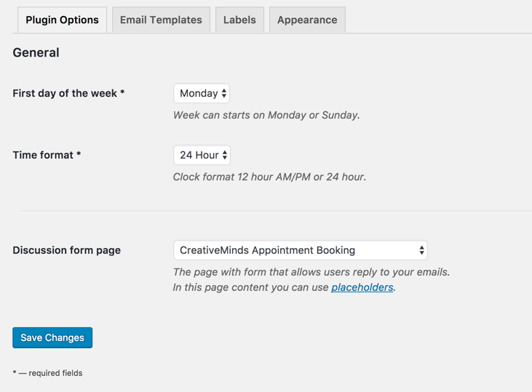Image resolution: width=532 pixels, height=392 pixels.
Task: Click the "Time format" field label
Action: [44, 155]
